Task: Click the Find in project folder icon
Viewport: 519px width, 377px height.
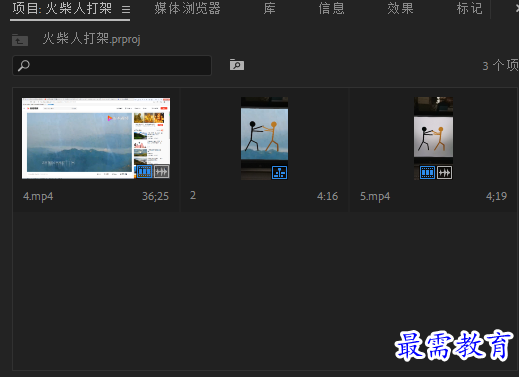Action: tap(237, 65)
